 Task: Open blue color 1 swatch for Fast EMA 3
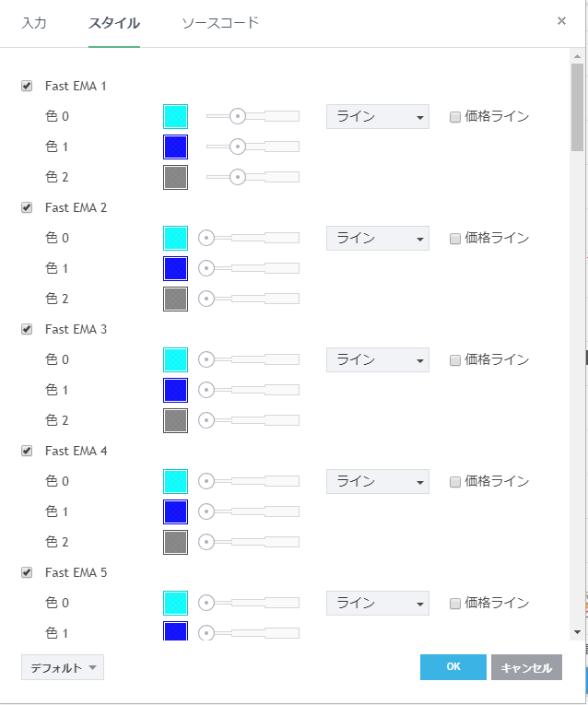[x=175, y=390]
